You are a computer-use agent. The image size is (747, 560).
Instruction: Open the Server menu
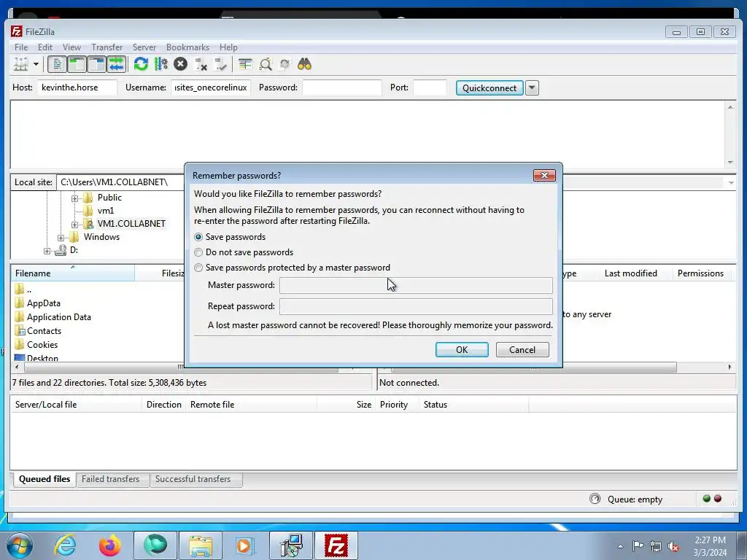tap(144, 47)
